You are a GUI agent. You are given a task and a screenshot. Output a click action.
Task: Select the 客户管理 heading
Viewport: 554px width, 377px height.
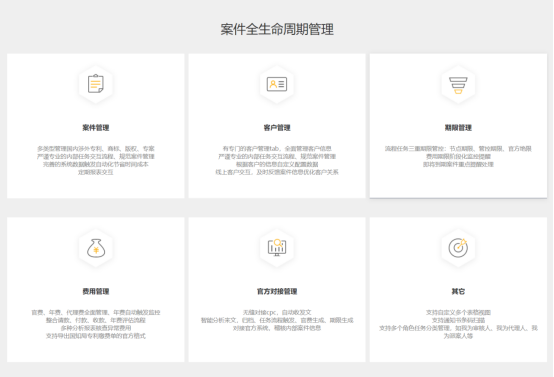point(277,128)
